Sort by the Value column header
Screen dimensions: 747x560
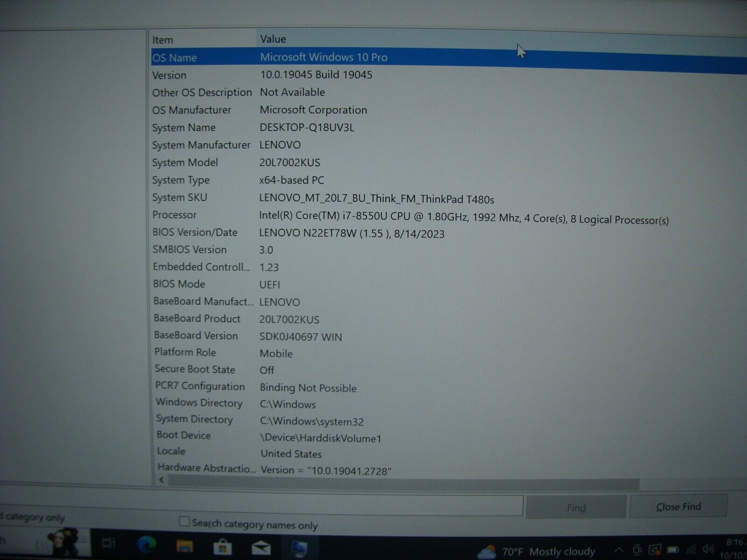(x=502, y=39)
